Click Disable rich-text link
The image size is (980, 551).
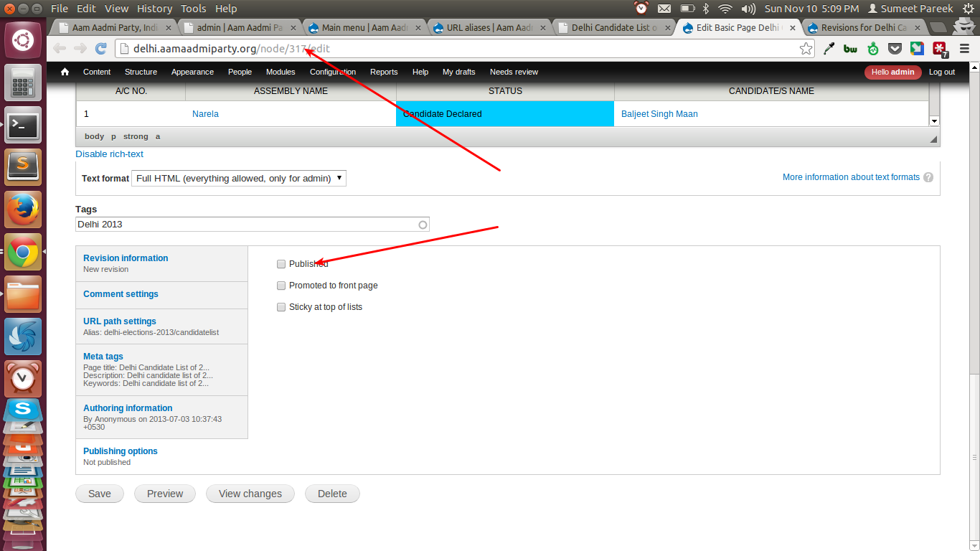tap(110, 154)
